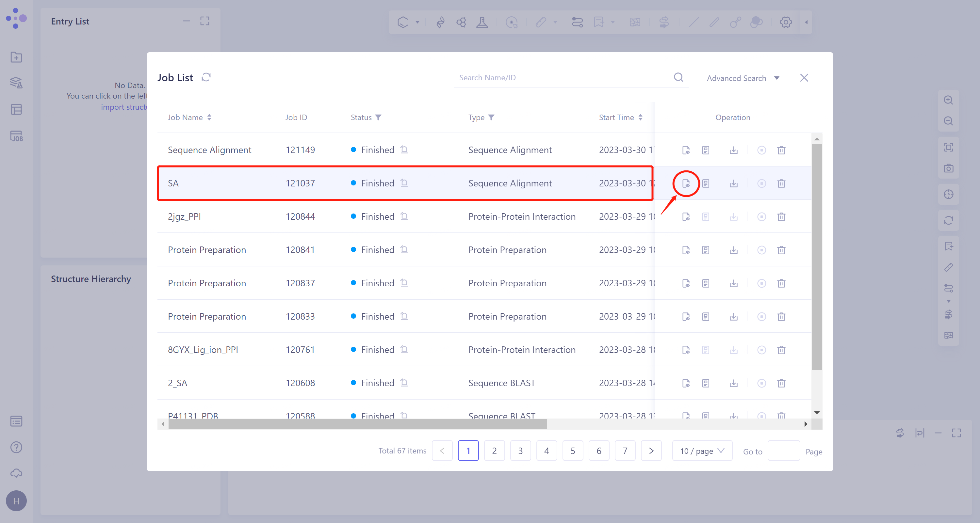Toggle the notification bell for job 120761
The height and width of the screenshot is (523, 980).
pyautogui.click(x=404, y=350)
